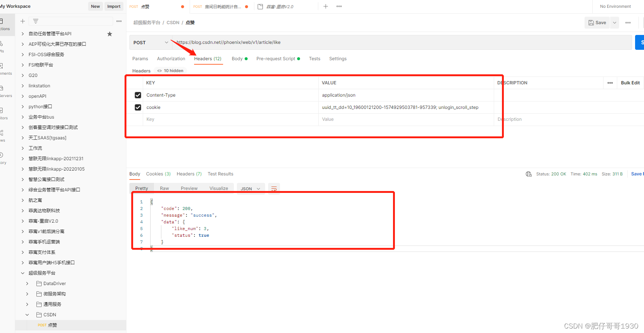Switch response view to Raw
Image resolution: width=644 pixels, height=333 pixels.
(164, 188)
